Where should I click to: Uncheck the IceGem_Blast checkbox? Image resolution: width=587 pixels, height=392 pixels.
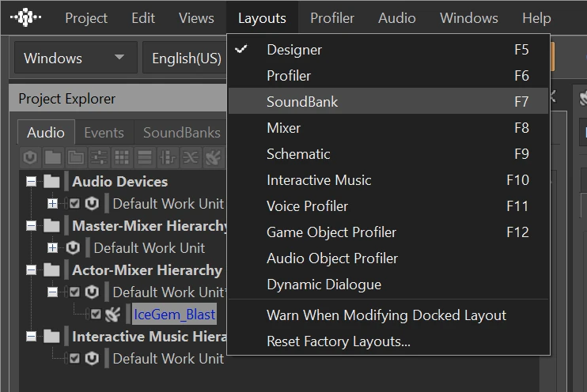[x=96, y=314]
